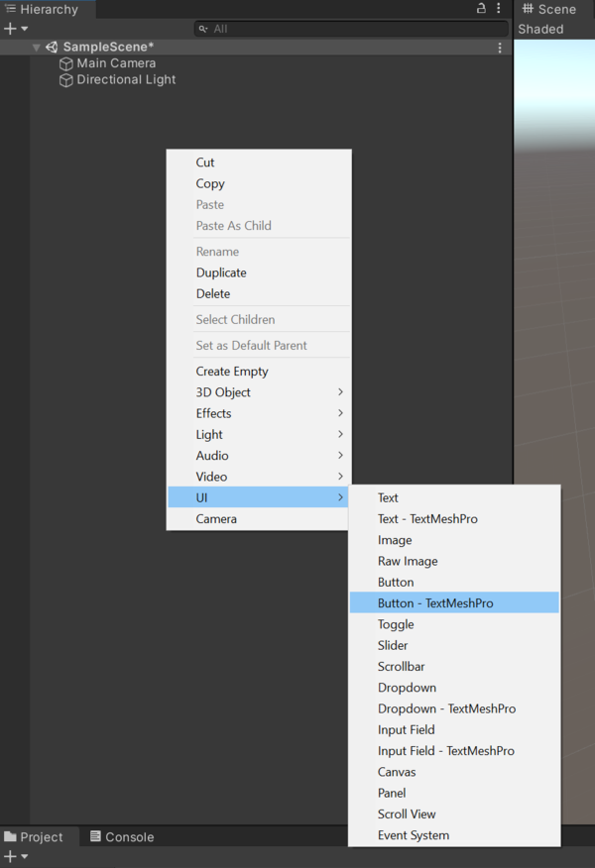This screenshot has width=595, height=868.
Task: Select plain Dropdown in the UI submenu
Action: 454,687
